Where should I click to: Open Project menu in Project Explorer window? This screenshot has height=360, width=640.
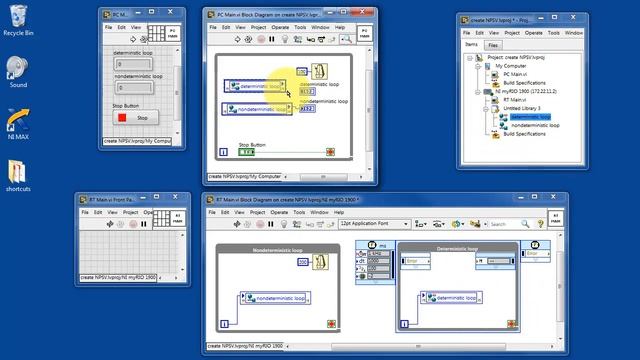pyautogui.click(x=512, y=33)
